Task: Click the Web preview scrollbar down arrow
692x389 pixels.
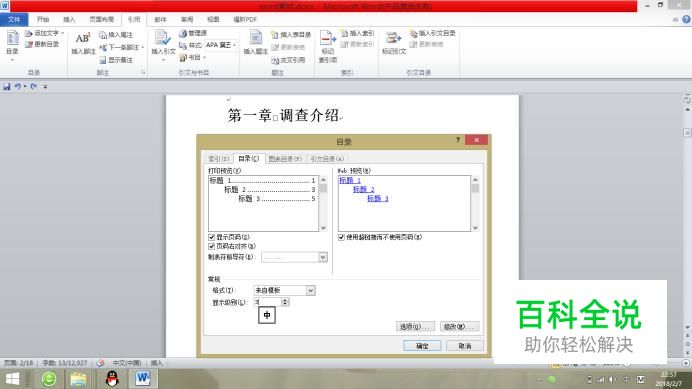Action: click(x=475, y=228)
